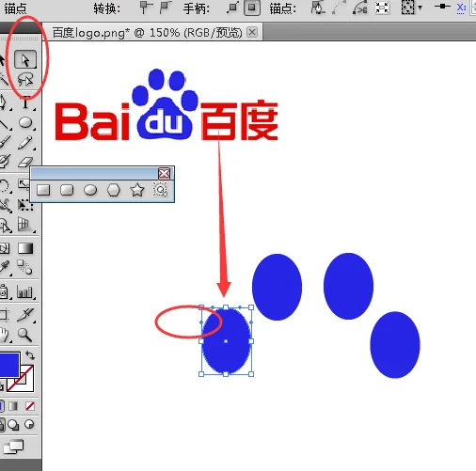476x471 pixels.
Task: Click the top-right bounding box handle
Action: point(251,307)
